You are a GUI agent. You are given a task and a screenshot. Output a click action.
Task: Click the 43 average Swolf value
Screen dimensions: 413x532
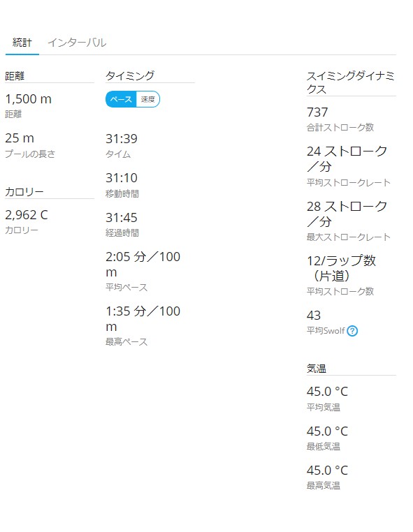pos(314,315)
